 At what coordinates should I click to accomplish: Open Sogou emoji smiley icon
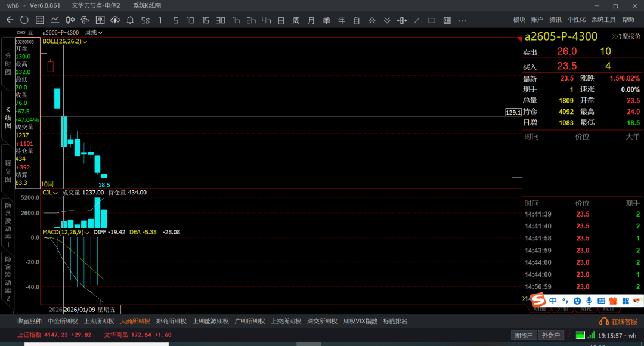pyautogui.click(x=577, y=301)
